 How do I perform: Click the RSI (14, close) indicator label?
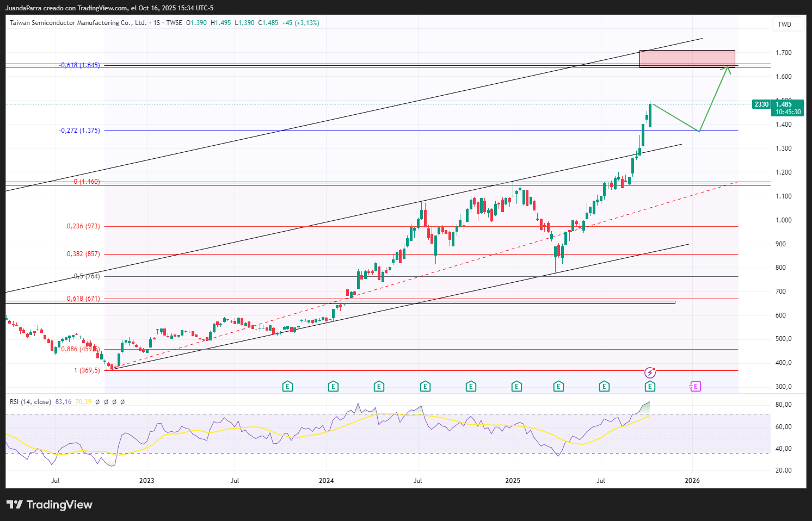point(30,402)
